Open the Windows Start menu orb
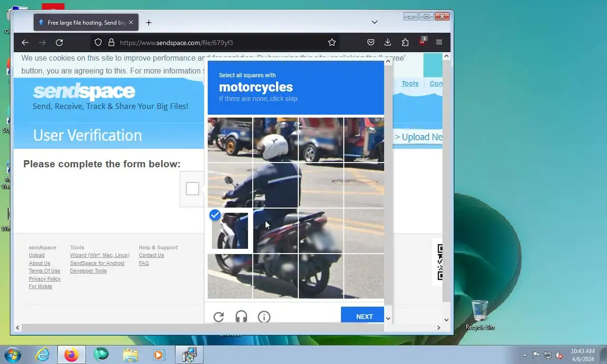The width and height of the screenshot is (607, 364). click(x=13, y=355)
